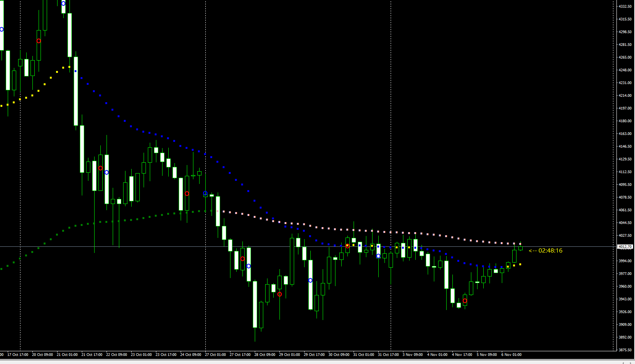Click the 3875.50 price axis label
Screen dimensions: 635x364
coord(625,350)
